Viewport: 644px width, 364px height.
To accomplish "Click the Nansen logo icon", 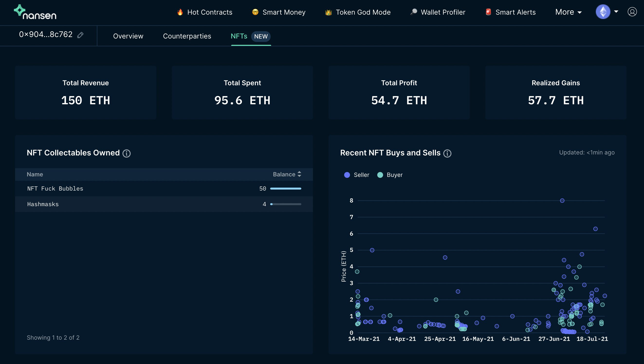I will pyautogui.click(x=19, y=10).
